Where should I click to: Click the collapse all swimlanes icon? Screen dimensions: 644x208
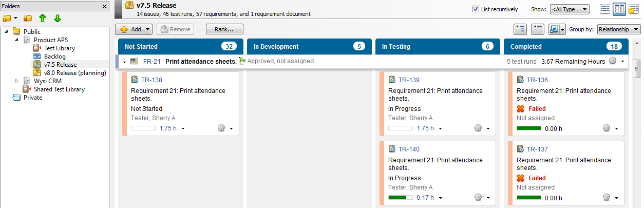[537, 29]
